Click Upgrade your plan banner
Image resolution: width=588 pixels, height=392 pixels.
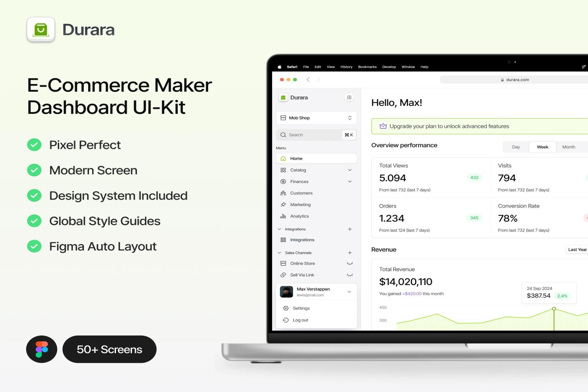(479, 126)
